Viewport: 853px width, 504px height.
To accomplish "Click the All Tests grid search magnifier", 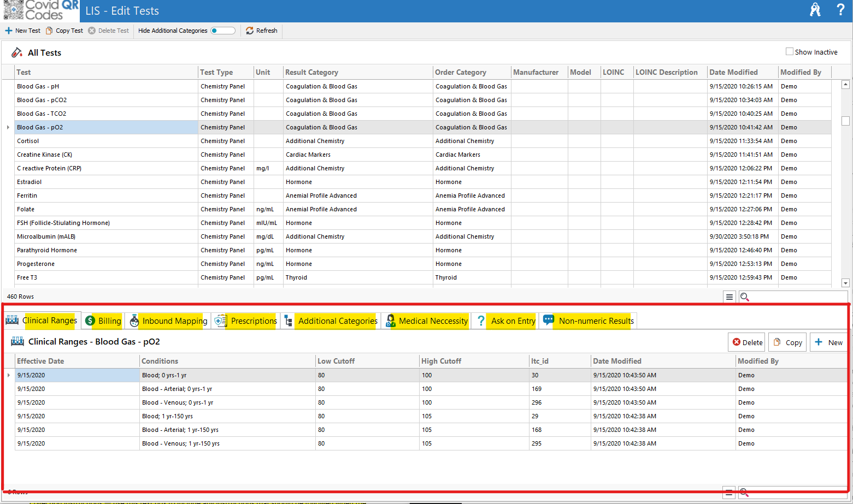I will point(744,297).
